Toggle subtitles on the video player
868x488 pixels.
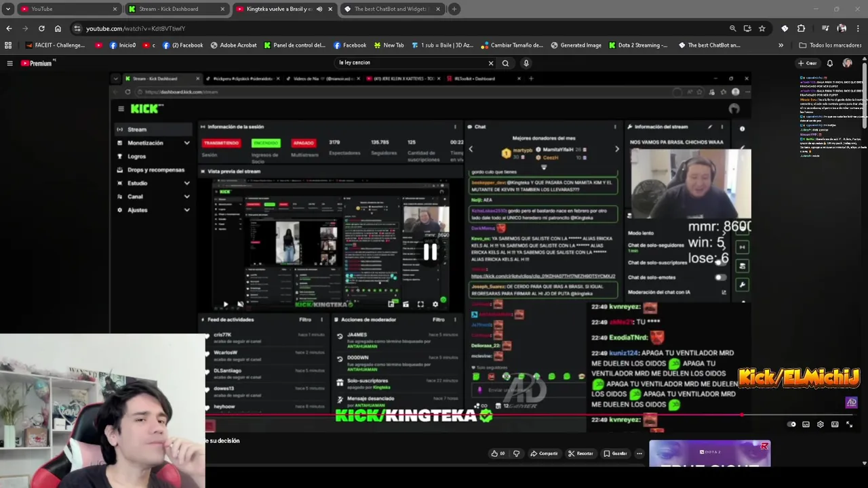[806, 424]
